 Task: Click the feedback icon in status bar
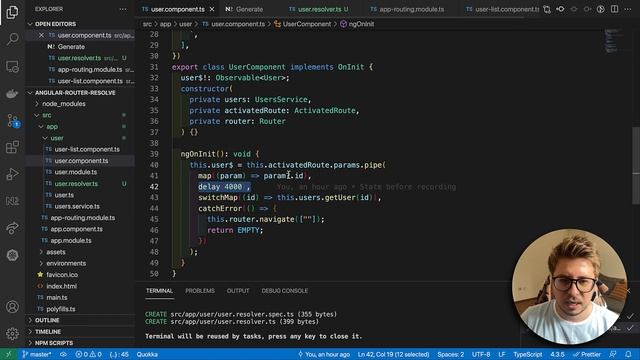click(613, 354)
